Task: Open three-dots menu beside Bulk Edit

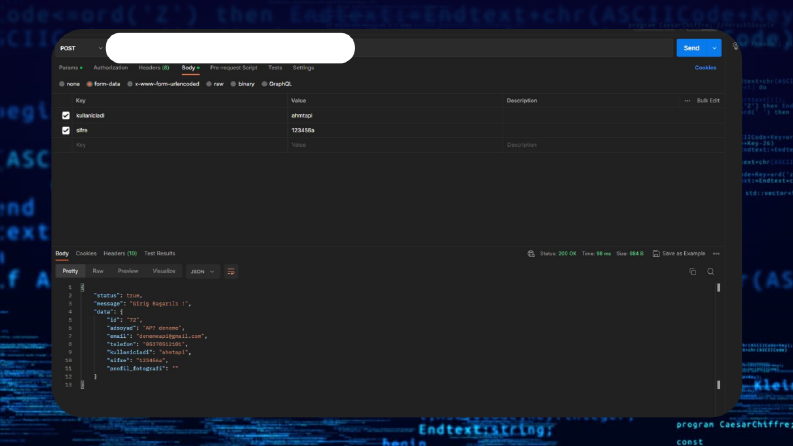Action: click(687, 101)
